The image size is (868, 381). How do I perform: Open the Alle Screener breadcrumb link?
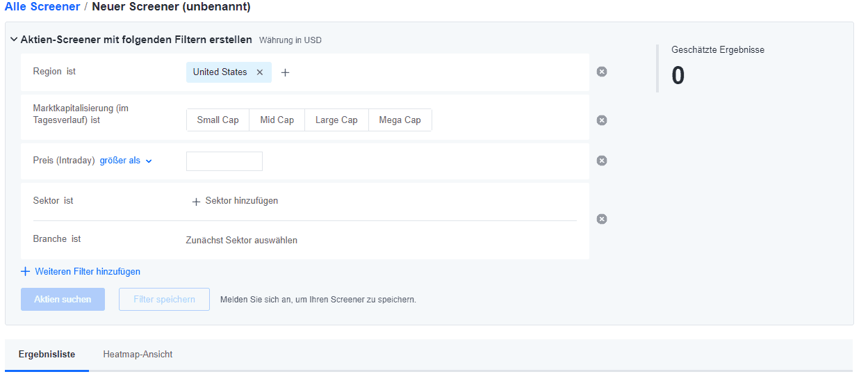tap(42, 7)
